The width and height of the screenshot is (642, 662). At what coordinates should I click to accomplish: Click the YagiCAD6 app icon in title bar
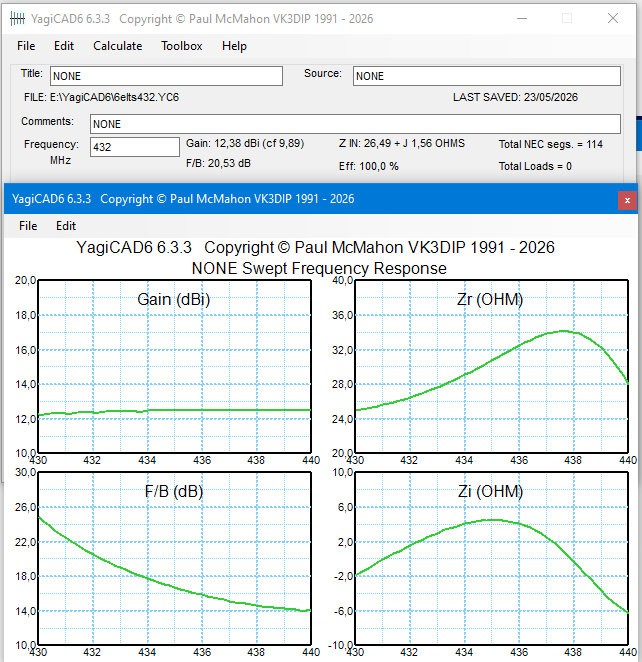pyautogui.click(x=17, y=19)
